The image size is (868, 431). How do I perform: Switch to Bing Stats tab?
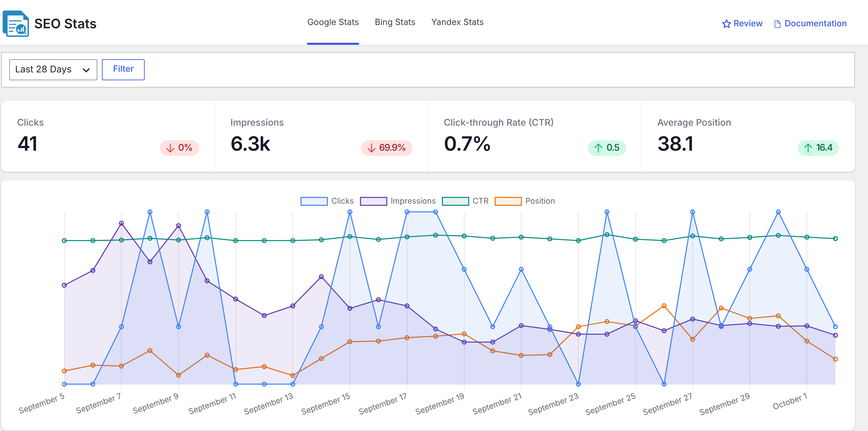pyautogui.click(x=395, y=22)
